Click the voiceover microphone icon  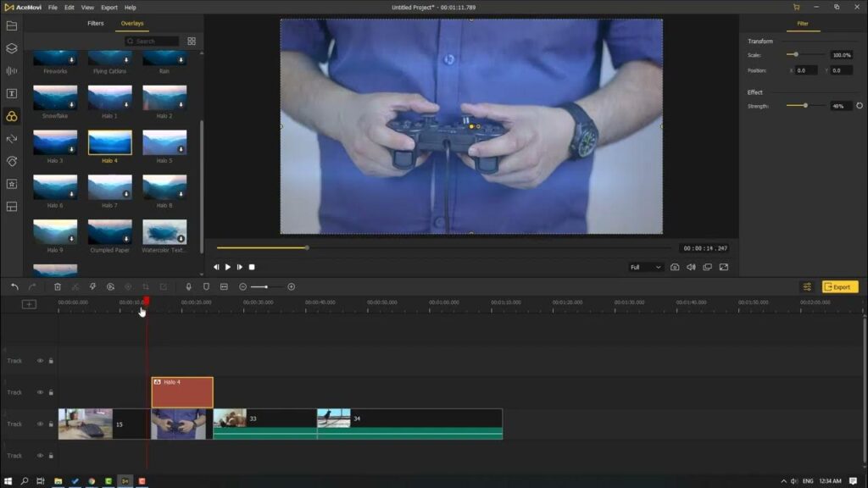click(188, 286)
